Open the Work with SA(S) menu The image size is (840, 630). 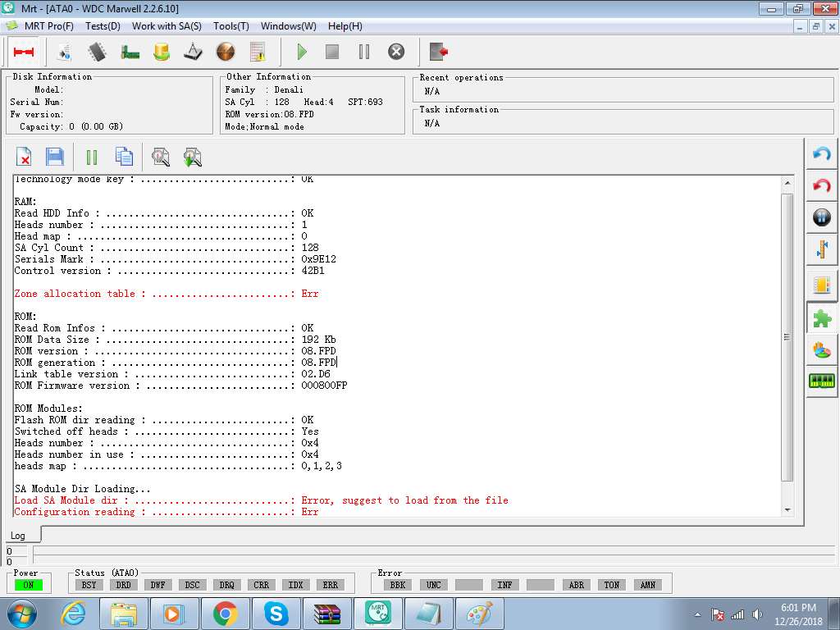pos(167,26)
